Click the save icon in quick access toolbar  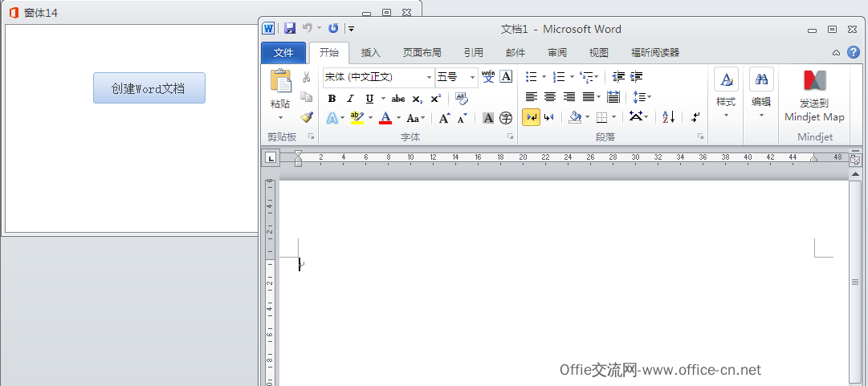click(290, 28)
